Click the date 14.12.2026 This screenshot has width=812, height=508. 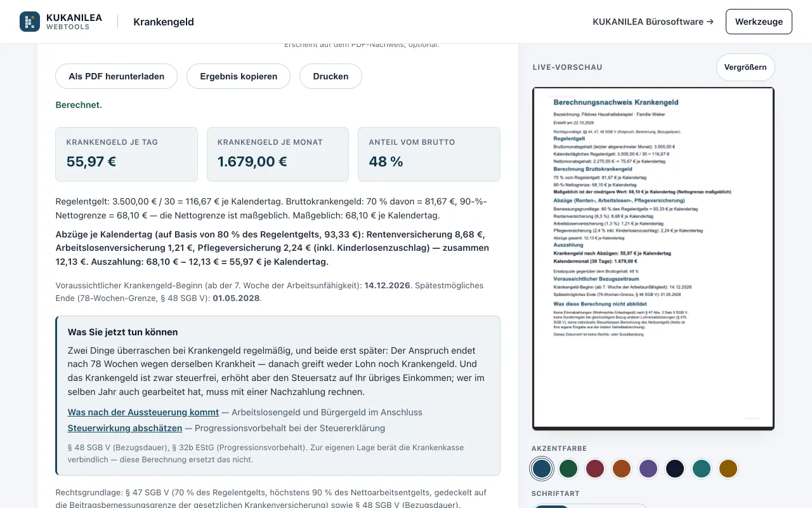[x=388, y=285]
